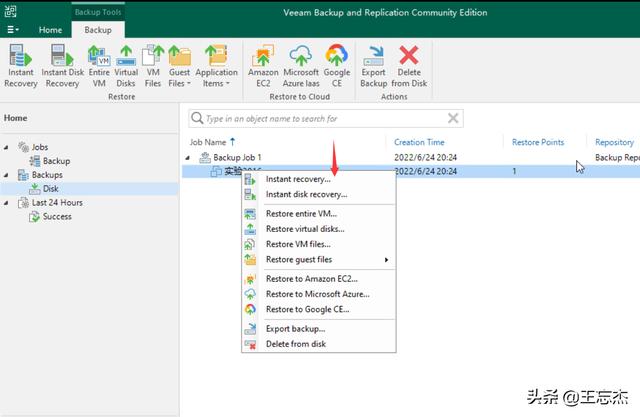Choose Restore entire VM... from context menu
The image size is (640, 417).
[319, 213]
